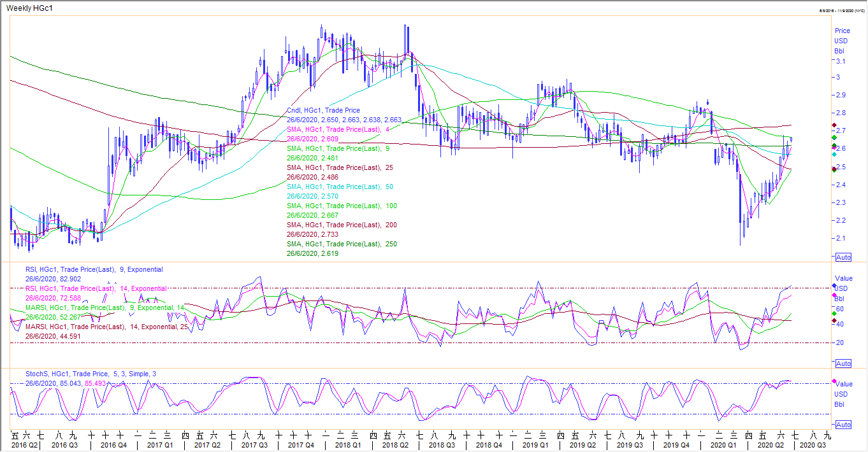
Task: Click the 'Weekly HGc1' chart title
Action: 28,8
